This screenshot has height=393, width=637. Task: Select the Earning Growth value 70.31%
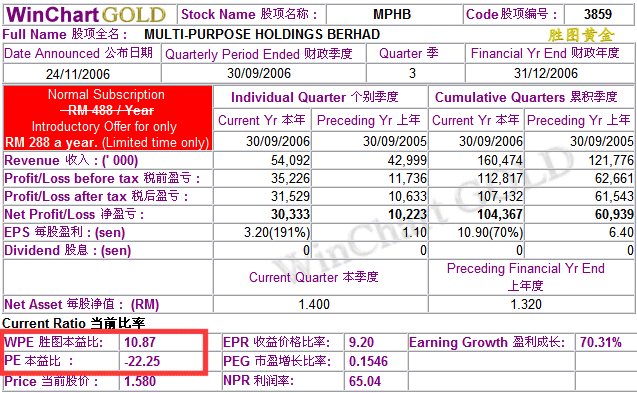pos(601,342)
